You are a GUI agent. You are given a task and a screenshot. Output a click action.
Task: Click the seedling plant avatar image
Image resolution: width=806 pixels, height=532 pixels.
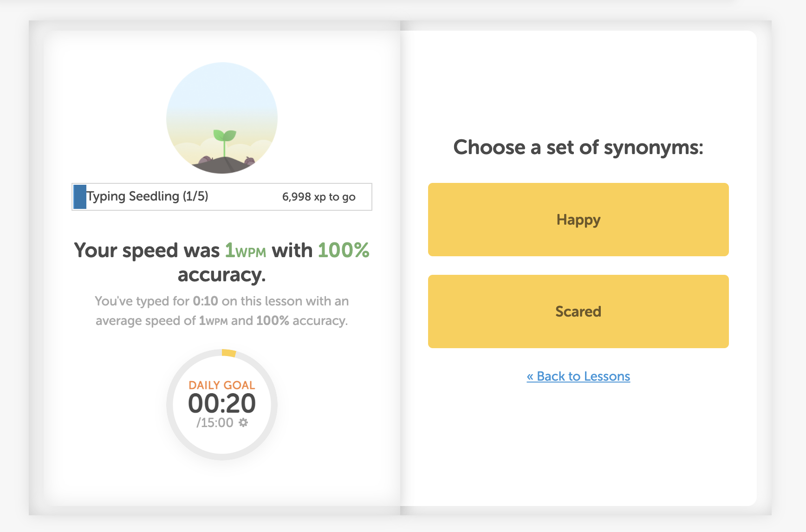pos(222,118)
